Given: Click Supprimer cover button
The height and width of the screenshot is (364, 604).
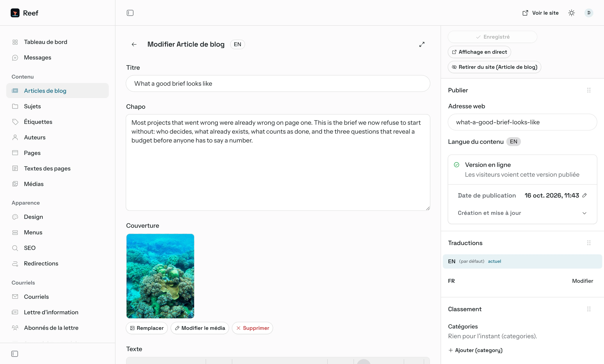Looking at the screenshot, I should tap(252, 328).
